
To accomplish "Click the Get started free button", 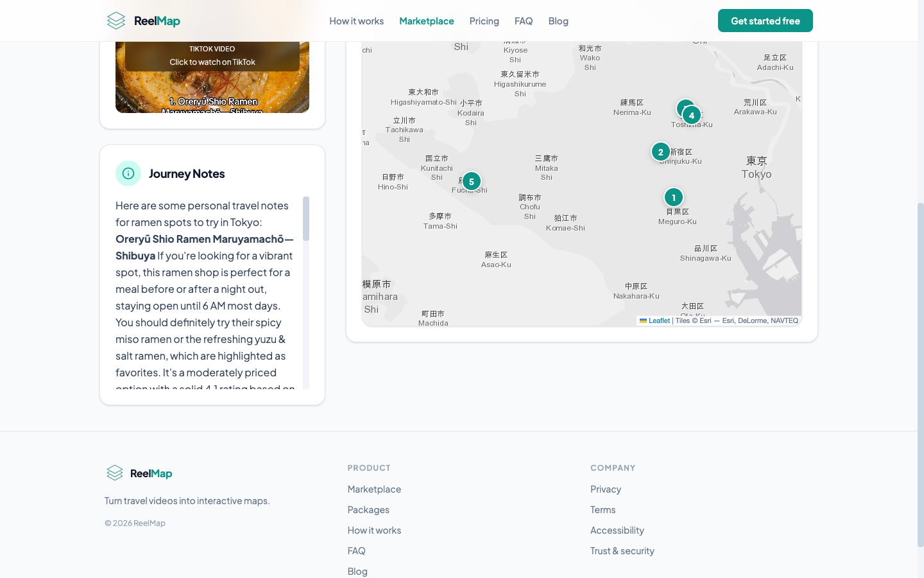I will click(x=765, y=21).
